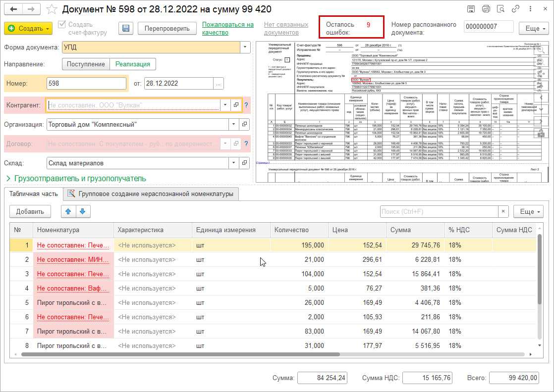Select Реализация direction toggle
Image resolution: width=554 pixels, height=392 pixels.
tap(132, 64)
